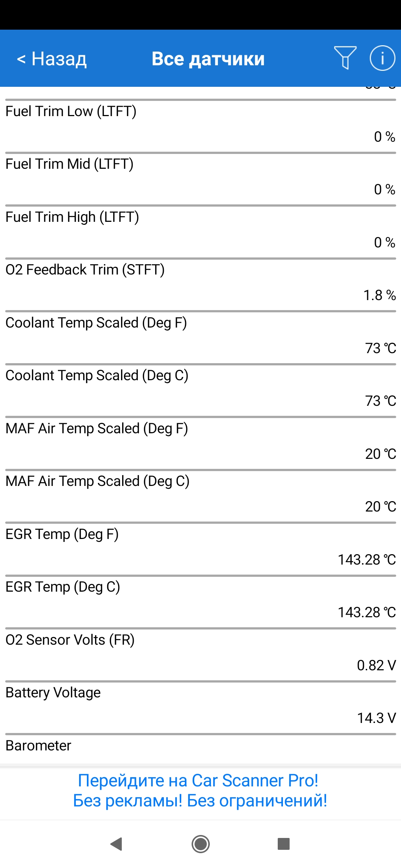Tap the filter funnel icon
401x868 pixels.
pyautogui.click(x=345, y=58)
